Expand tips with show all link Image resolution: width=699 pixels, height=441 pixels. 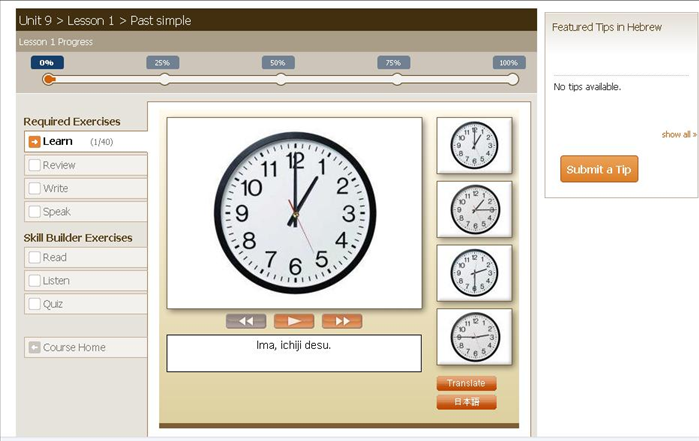678,134
